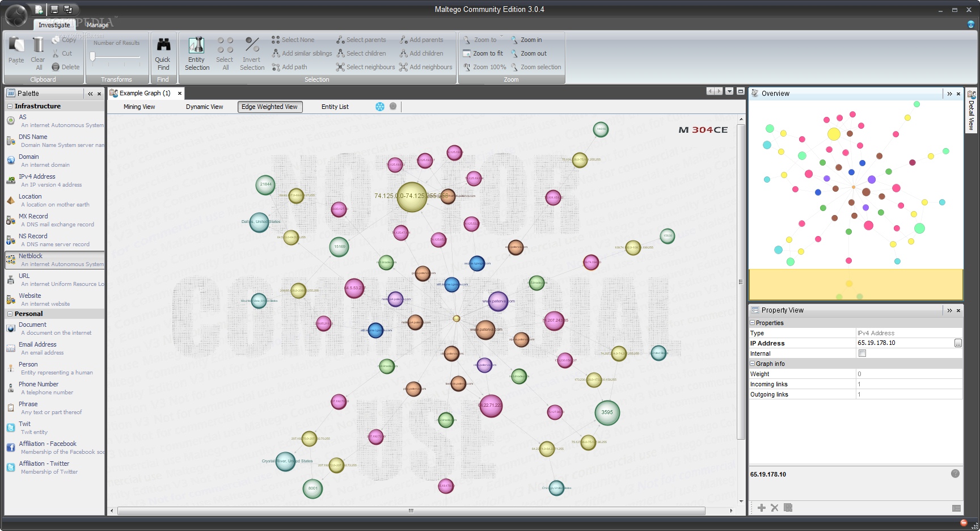Click chevrons on Overview panel header
The height and width of the screenshot is (531, 980).
949,94
